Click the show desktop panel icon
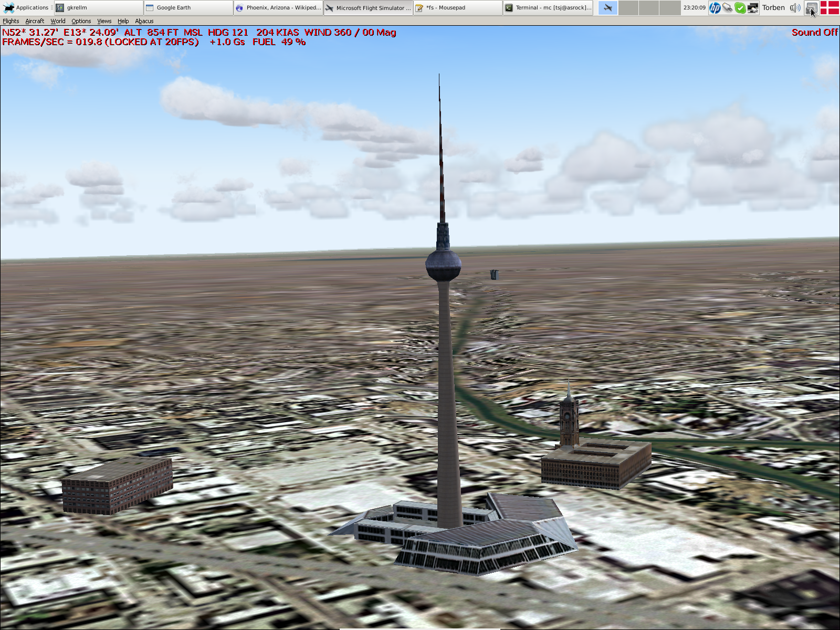 [812, 8]
